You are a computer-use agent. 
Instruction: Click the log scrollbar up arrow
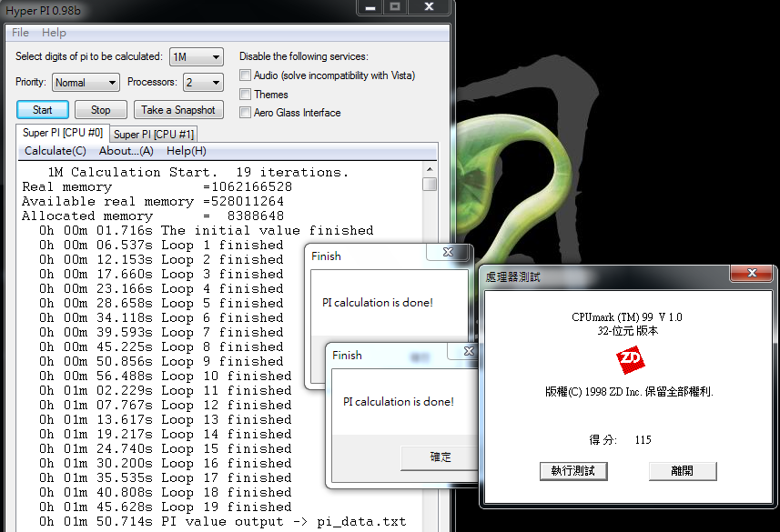pos(430,169)
